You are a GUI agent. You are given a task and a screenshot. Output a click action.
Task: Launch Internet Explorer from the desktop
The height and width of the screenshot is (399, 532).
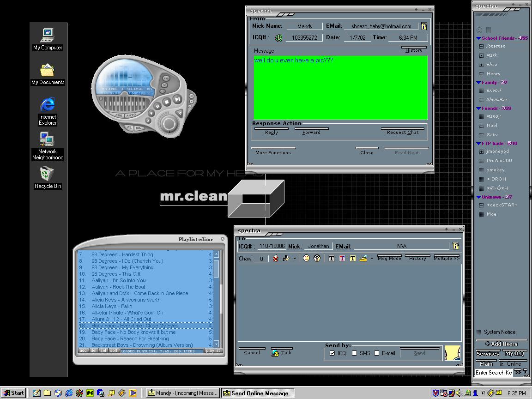click(x=48, y=111)
